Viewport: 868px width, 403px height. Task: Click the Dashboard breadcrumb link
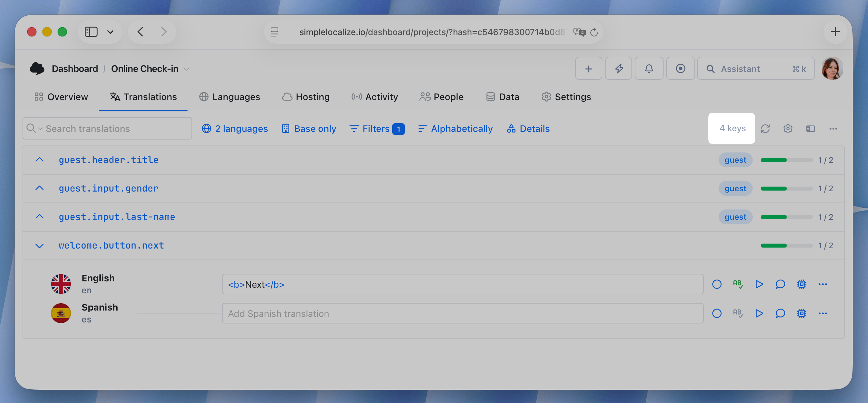tap(75, 69)
